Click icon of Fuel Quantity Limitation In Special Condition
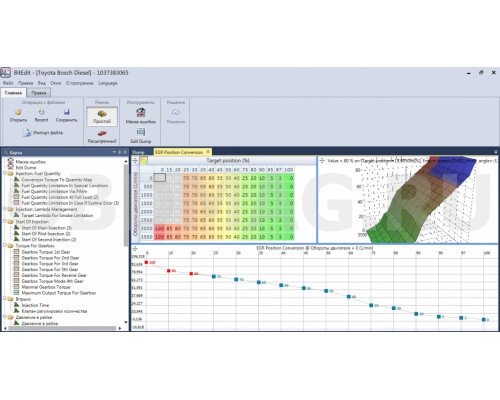500x400 pixels. point(16,185)
